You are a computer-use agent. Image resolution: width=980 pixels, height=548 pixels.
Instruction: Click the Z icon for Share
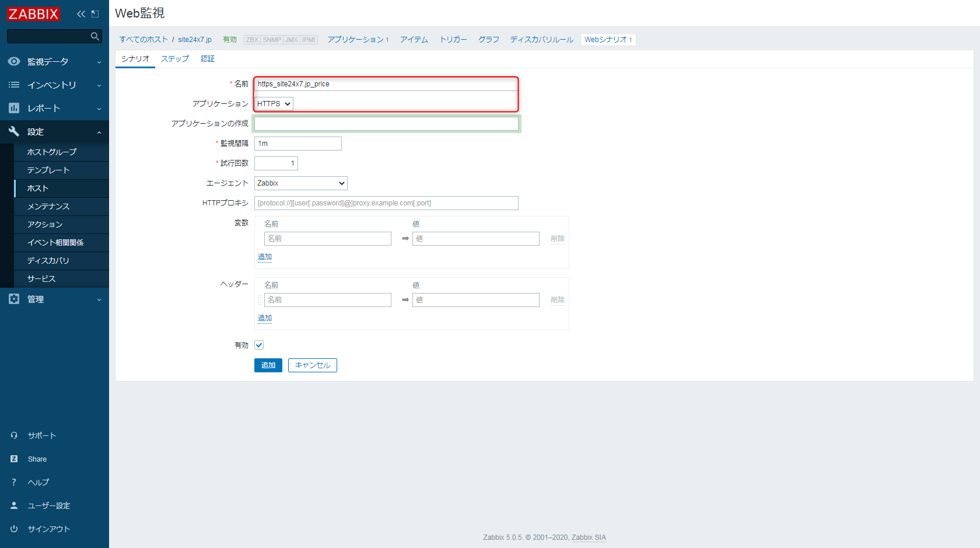[14, 459]
